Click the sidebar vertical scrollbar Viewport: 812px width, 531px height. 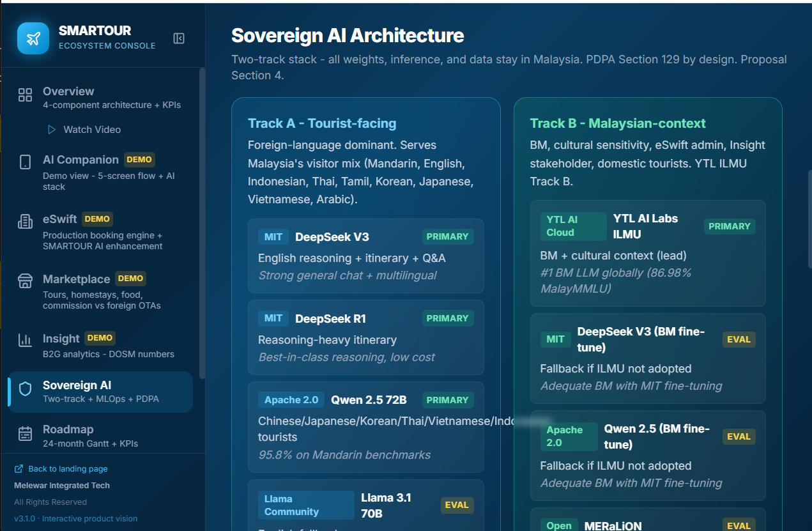[203, 224]
